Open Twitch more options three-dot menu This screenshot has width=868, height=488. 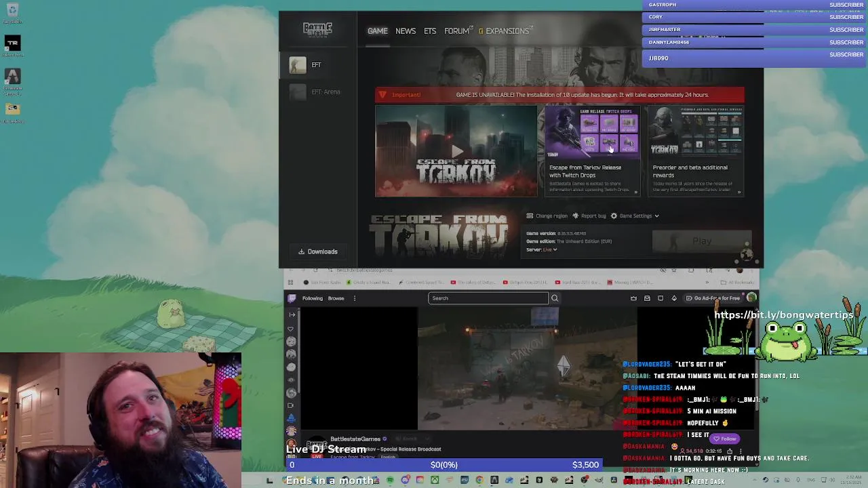[354, 298]
